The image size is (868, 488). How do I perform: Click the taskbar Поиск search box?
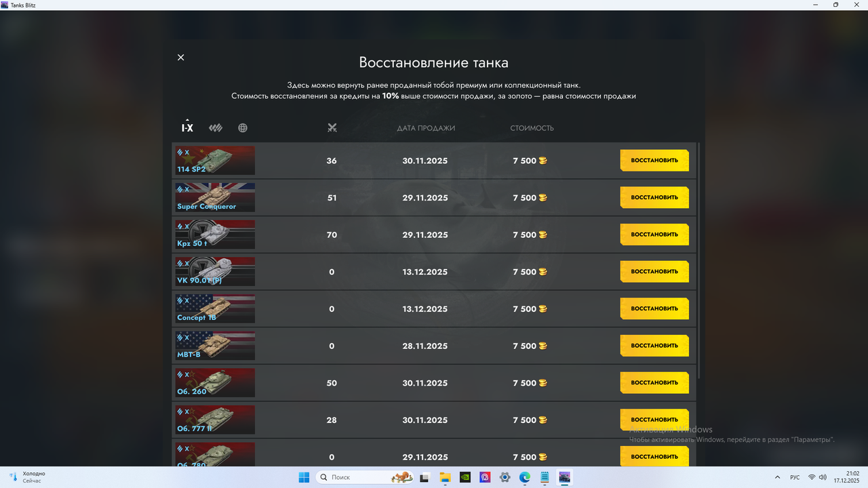click(363, 477)
